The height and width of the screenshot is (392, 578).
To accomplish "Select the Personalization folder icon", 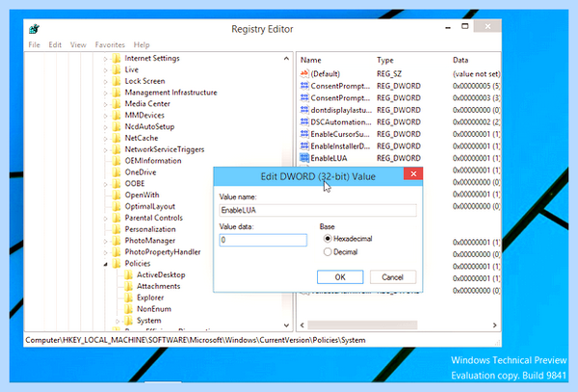I will (117, 229).
